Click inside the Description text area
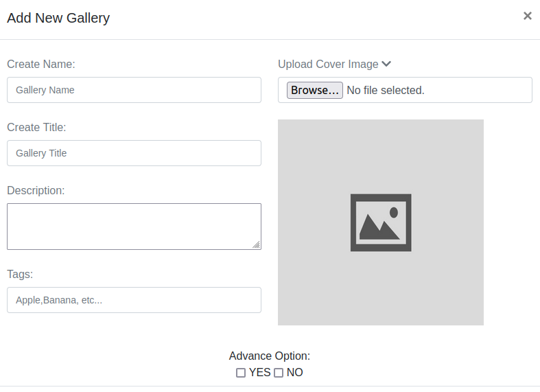The height and width of the screenshot is (392, 540). pos(134,227)
